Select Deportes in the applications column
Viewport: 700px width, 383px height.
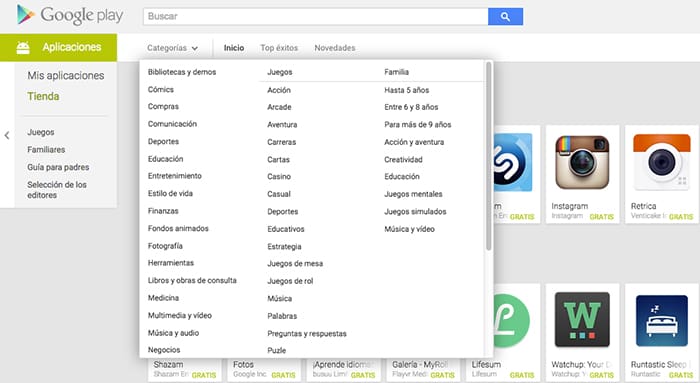click(163, 142)
